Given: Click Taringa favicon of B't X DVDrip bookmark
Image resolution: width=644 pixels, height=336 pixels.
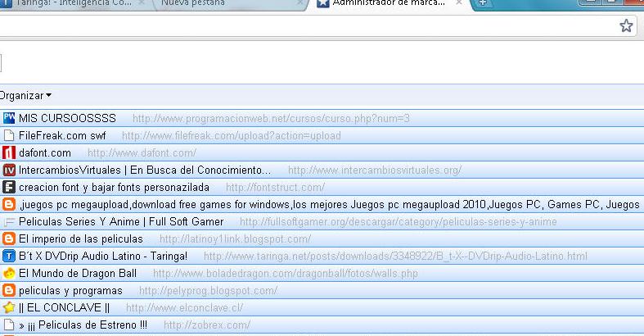Looking at the screenshot, I should tap(9, 257).
